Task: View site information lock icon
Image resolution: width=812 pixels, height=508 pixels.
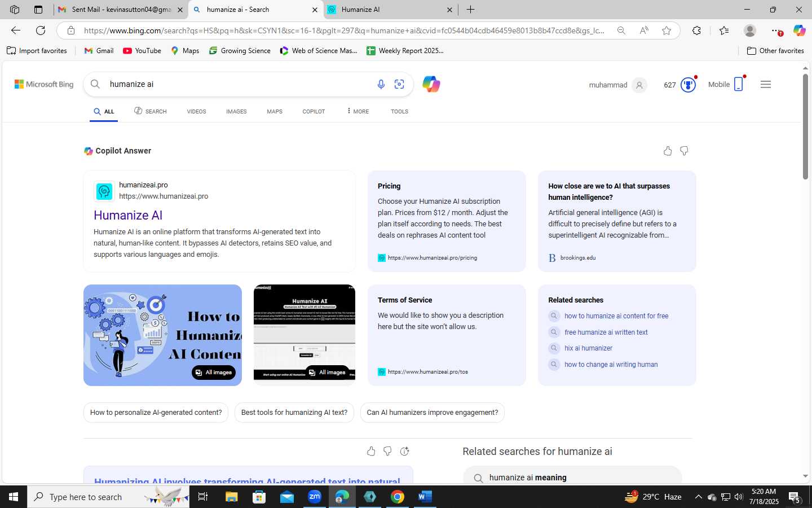Action: click(71, 30)
